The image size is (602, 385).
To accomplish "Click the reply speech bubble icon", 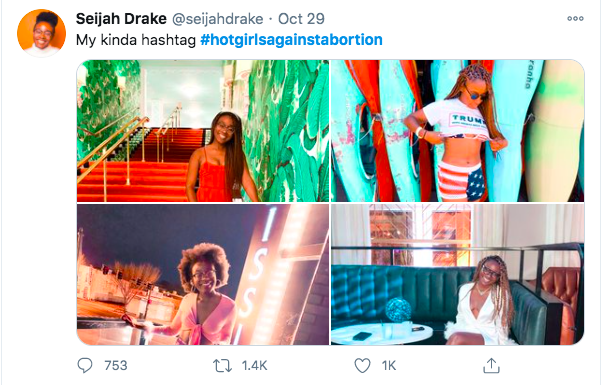I will click(x=85, y=365).
